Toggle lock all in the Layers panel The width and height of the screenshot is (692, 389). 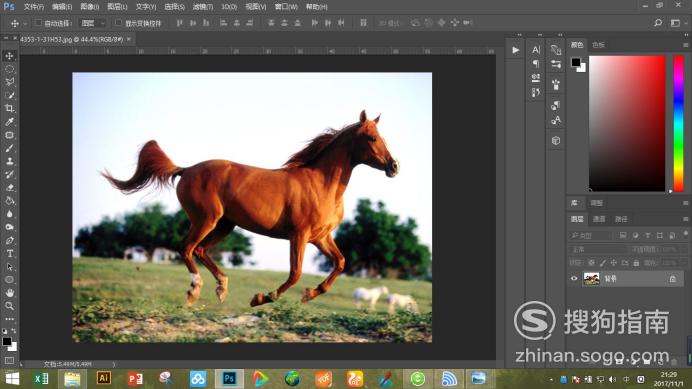coord(636,263)
